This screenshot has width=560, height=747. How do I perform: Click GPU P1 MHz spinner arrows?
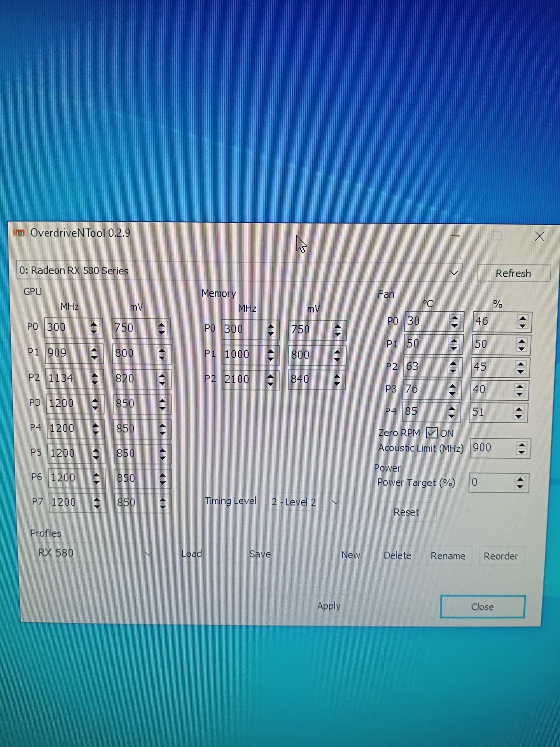(x=94, y=354)
